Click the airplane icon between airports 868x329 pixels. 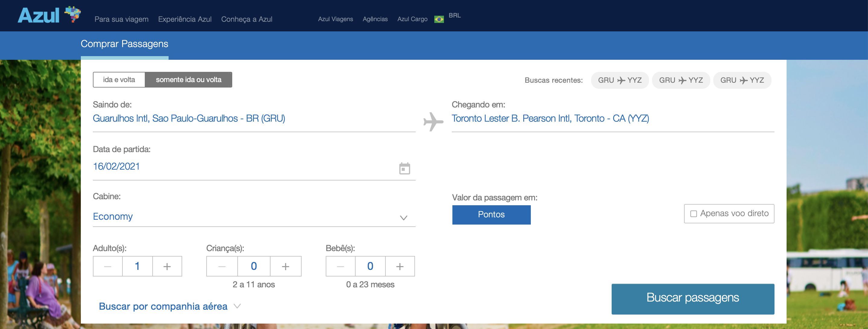[433, 121]
